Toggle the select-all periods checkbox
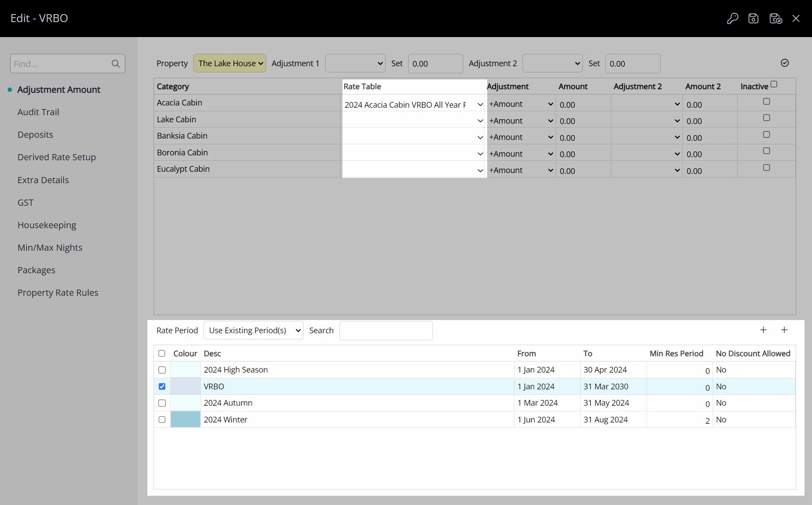Screen dimensions: 812x505 162,354
